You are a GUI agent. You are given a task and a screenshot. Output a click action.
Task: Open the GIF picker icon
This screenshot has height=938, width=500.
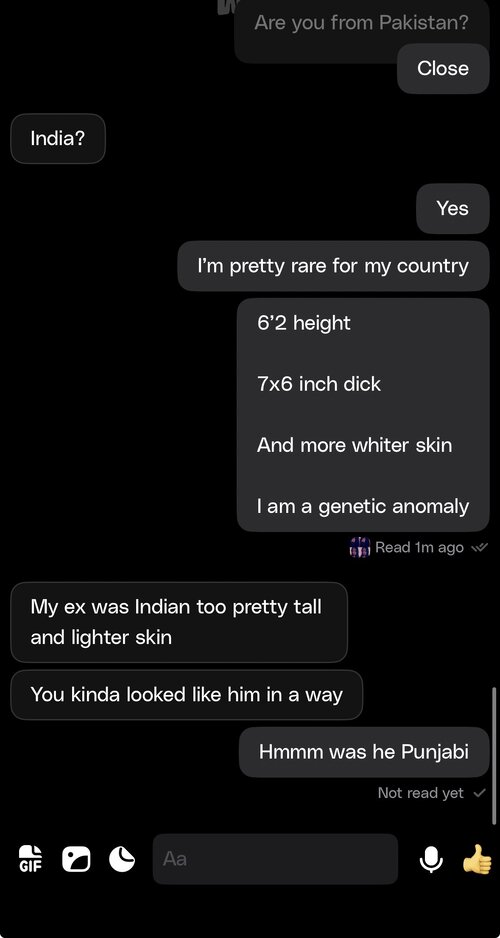tap(30, 859)
